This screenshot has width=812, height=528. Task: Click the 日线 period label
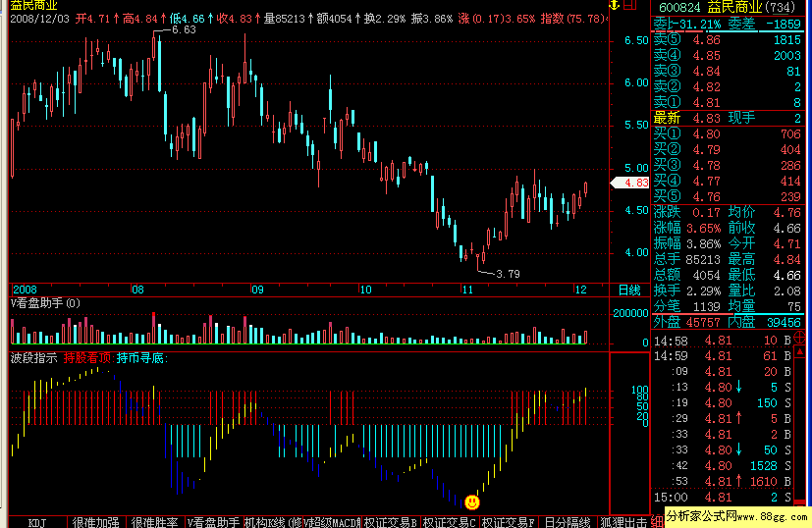pyautogui.click(x=629, y=290)
